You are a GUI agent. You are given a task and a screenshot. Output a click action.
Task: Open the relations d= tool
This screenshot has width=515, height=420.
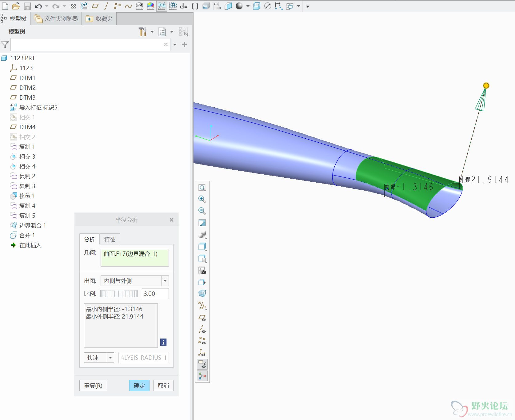[184, 6]
